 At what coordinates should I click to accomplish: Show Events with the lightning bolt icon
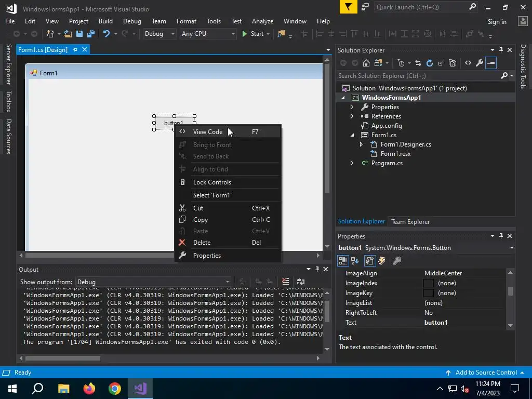click(x=382, y=261)
